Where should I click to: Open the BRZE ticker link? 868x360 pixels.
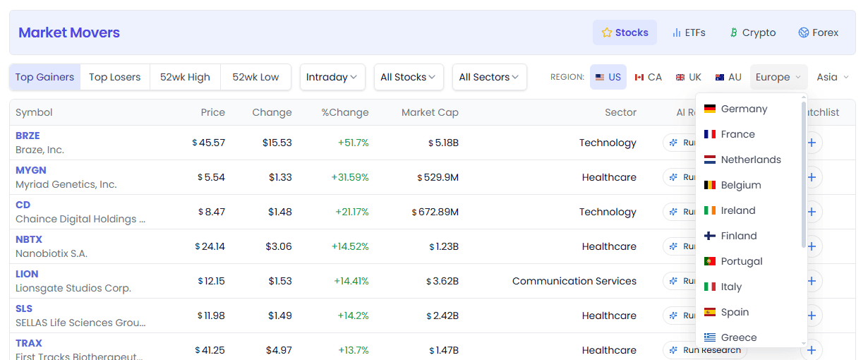(28, 136)
